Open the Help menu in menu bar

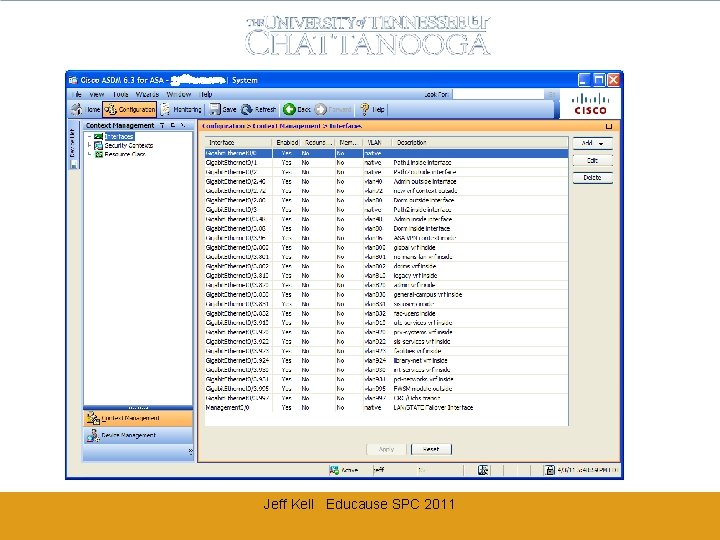206,95
